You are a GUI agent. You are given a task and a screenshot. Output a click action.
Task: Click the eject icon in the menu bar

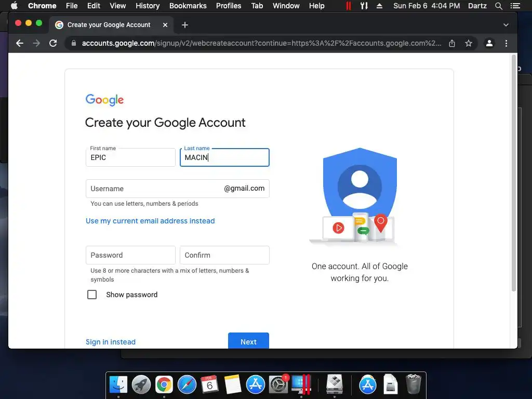click(x=379, y=6)
